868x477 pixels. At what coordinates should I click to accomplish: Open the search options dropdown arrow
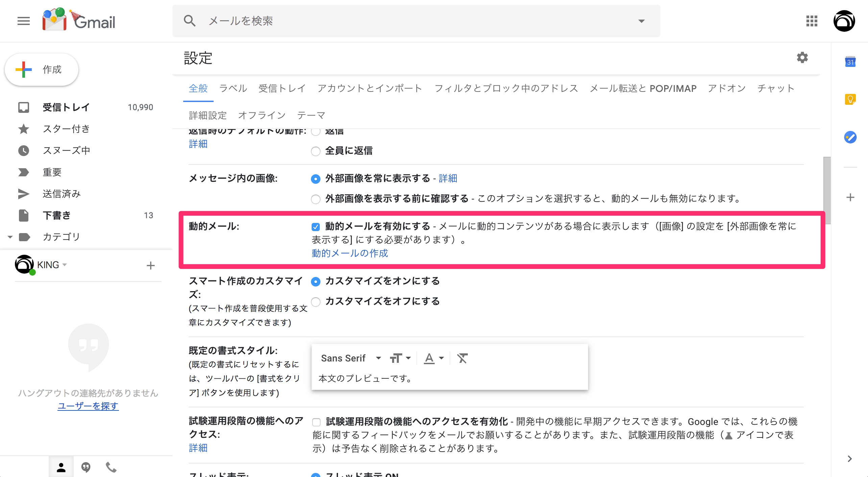pos(642,21)
